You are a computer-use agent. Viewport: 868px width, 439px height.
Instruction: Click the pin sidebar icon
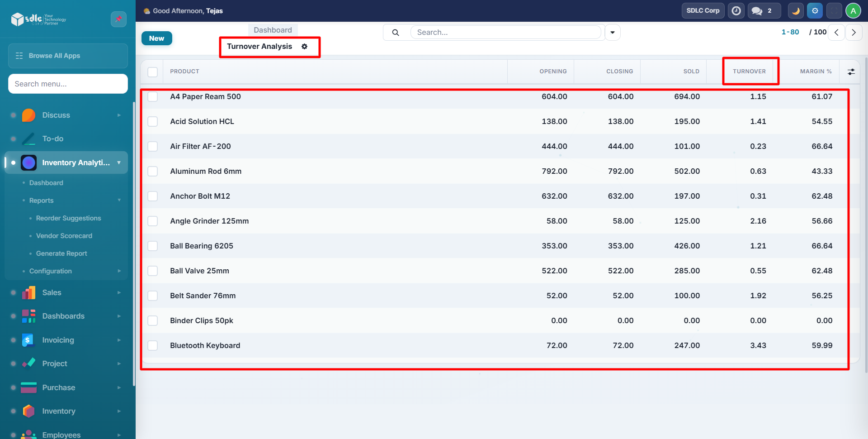pos(118,19)
